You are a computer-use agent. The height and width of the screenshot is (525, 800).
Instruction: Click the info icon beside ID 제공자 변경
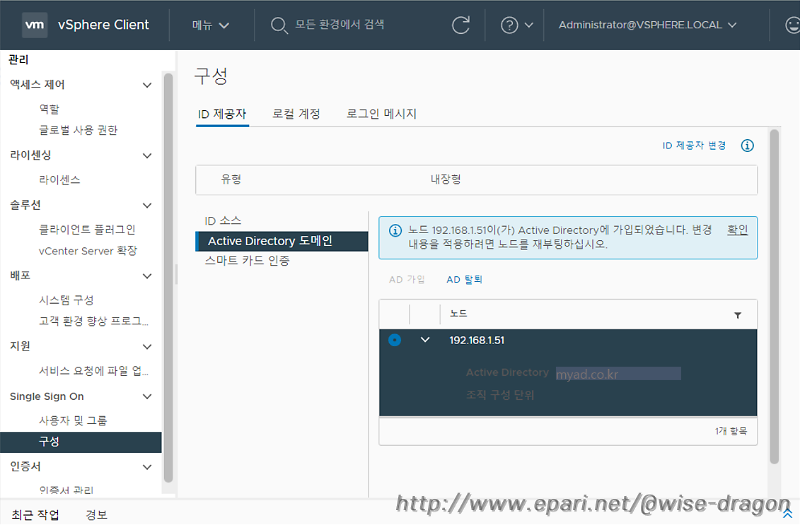(747, 145)
